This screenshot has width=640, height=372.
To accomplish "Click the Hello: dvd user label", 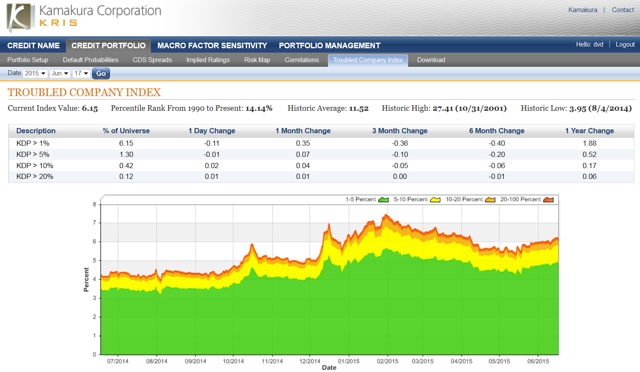I will tap(589, 45).
